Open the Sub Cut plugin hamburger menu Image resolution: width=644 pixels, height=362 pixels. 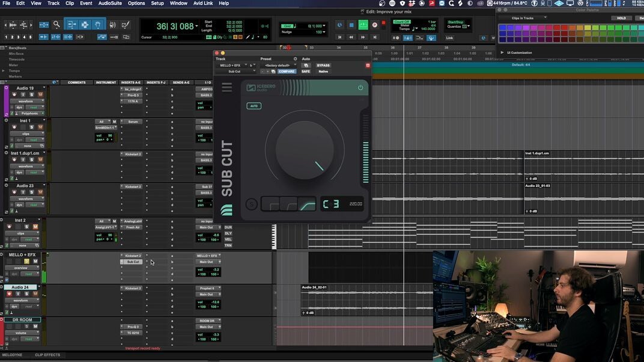pos(226,88)
